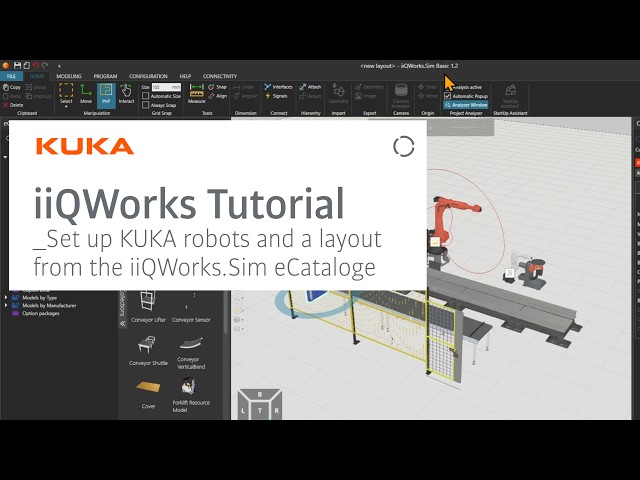Click Delete in the Clipboard group
The width and height of the screenshot is (640, 480).
13,105
